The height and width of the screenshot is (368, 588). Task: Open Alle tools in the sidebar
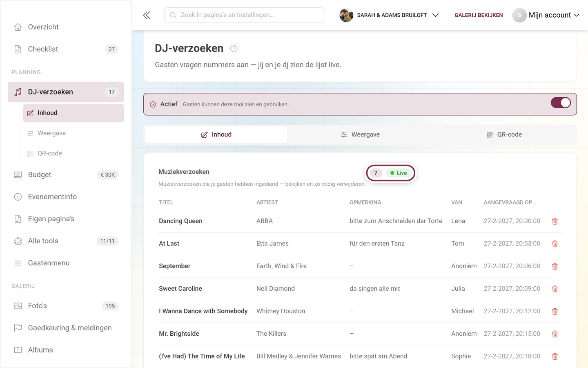pos(66,241)
